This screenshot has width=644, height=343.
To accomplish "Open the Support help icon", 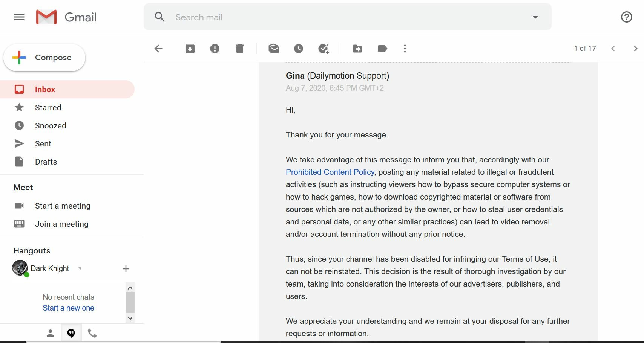I will tap(626, 17).
